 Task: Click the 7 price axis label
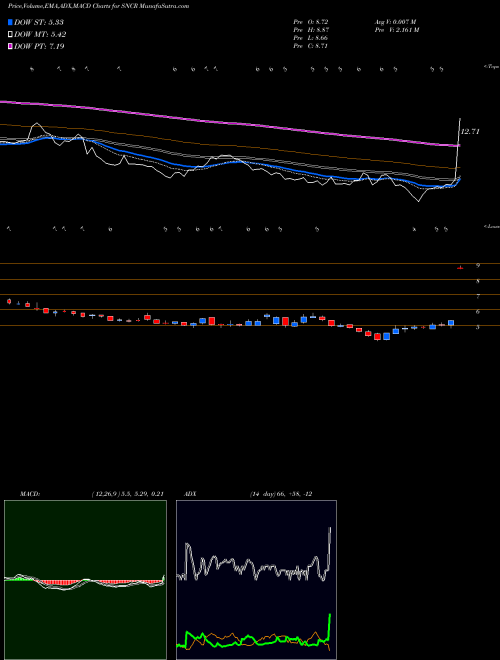click(x=478, y=297)
